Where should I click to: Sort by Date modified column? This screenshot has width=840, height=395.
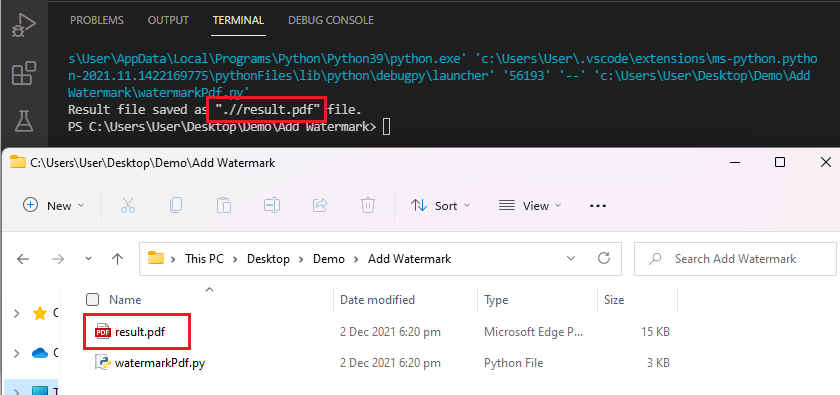point(377,300)
